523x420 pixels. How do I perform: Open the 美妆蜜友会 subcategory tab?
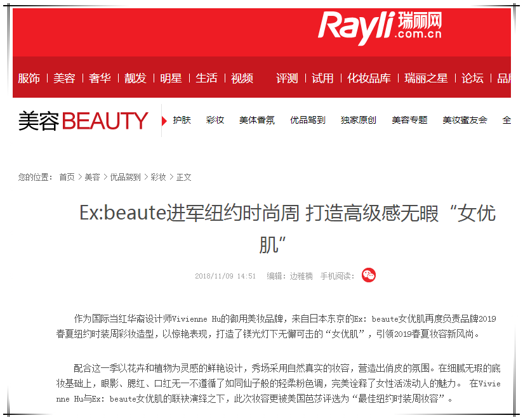[x=465, y=120]
